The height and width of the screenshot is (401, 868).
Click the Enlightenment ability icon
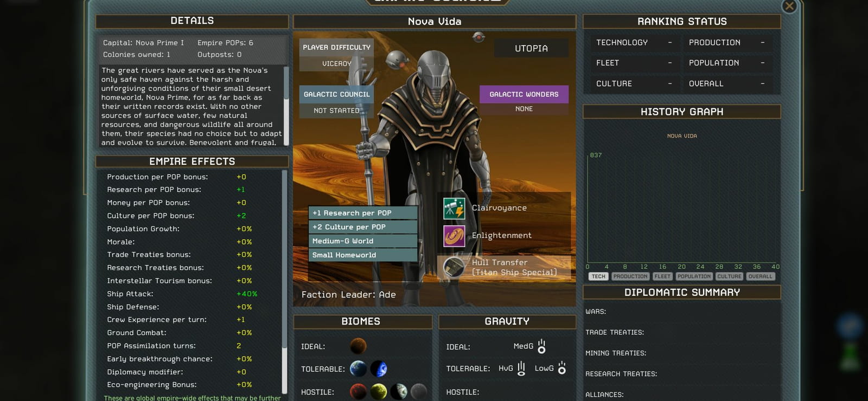click(x=454, y=236)
